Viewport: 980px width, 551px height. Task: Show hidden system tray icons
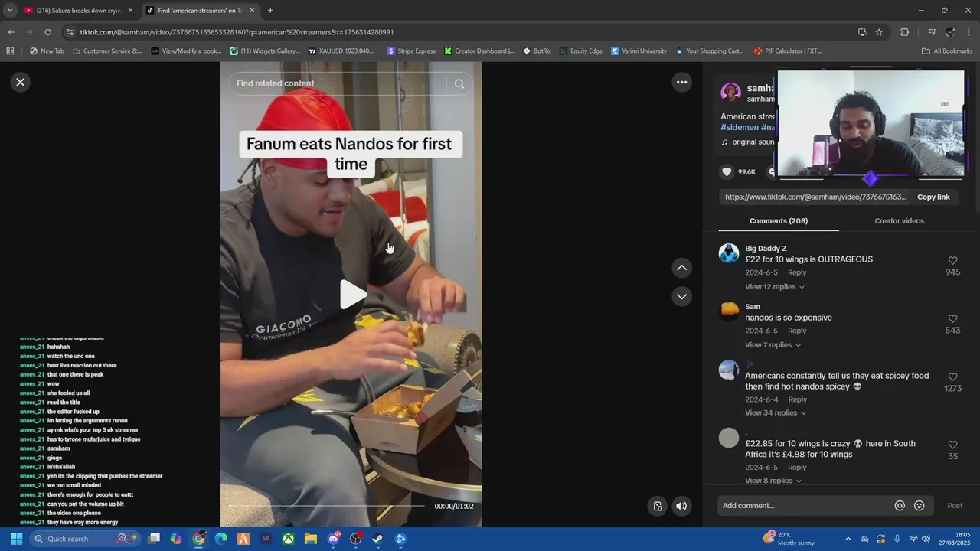pyautogui.click(x=848, y=539)
